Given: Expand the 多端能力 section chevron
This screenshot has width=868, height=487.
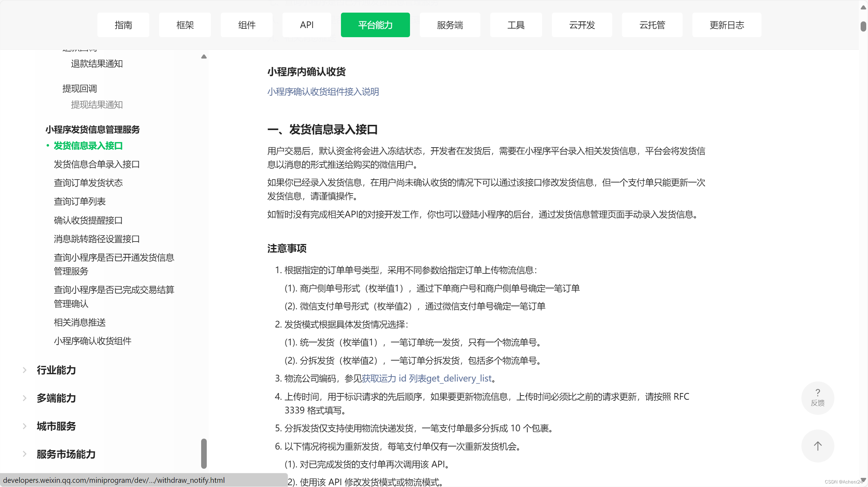Looking at the screenshot, I should 25,398.
